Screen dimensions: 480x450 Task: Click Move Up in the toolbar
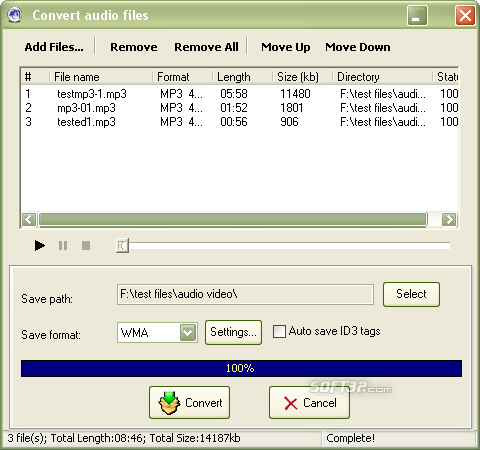tap(286, 47)
